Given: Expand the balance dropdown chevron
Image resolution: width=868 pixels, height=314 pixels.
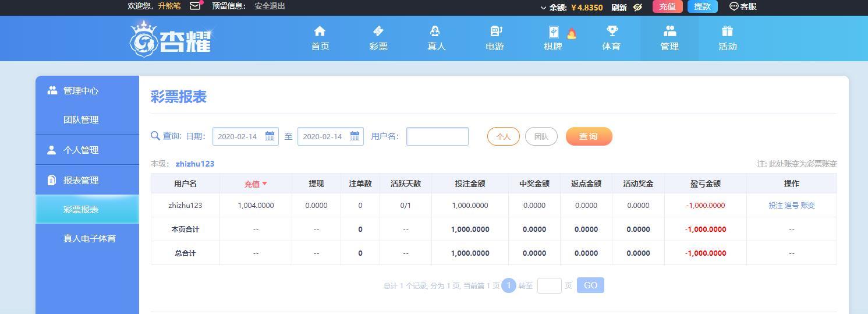Looking at the screenshot, I should (544, 8).
